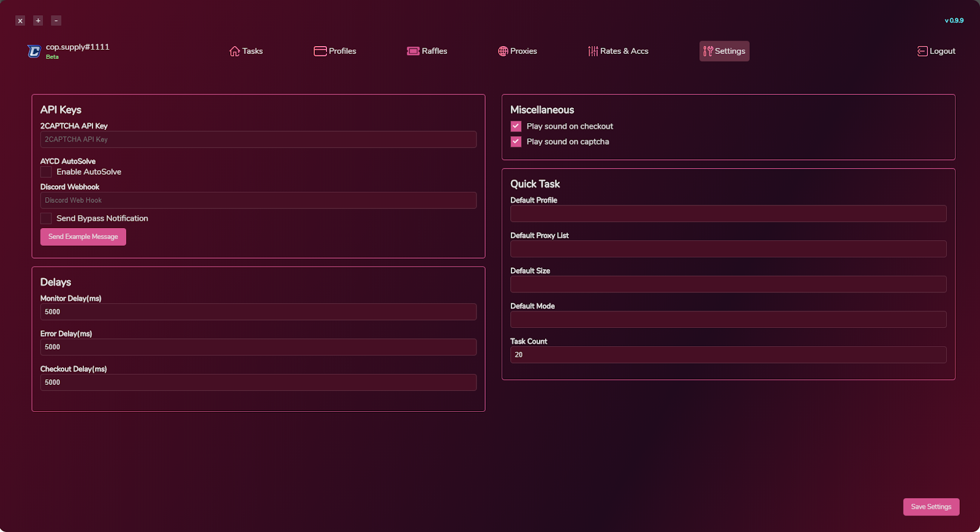Disable Play sound on captcha
980x532 pixels.
516,142
